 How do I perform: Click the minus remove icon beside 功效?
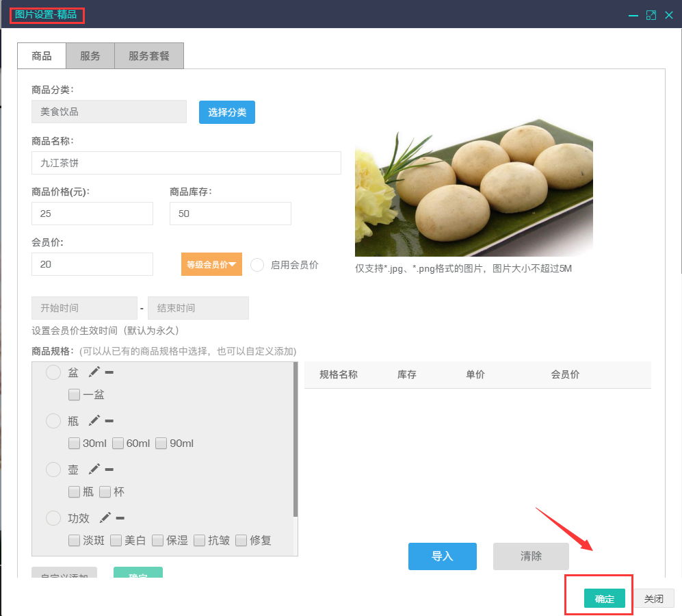120,518
